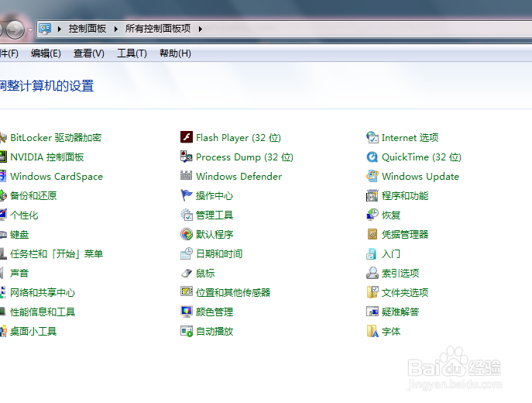The width and height of the screenshot is (532, 403).
Task: Open NVIDIA 控制面板 link
Action: (x=46, y=157)
